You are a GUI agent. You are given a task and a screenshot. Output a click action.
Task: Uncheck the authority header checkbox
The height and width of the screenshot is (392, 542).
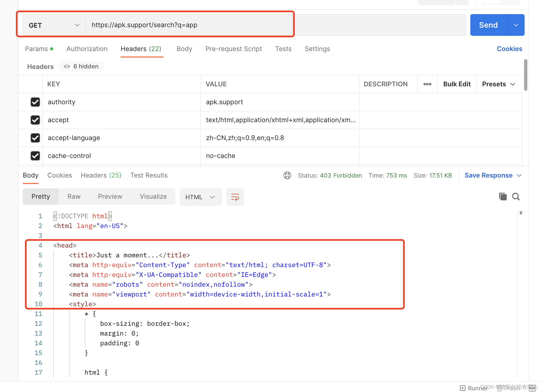point(35,102)
